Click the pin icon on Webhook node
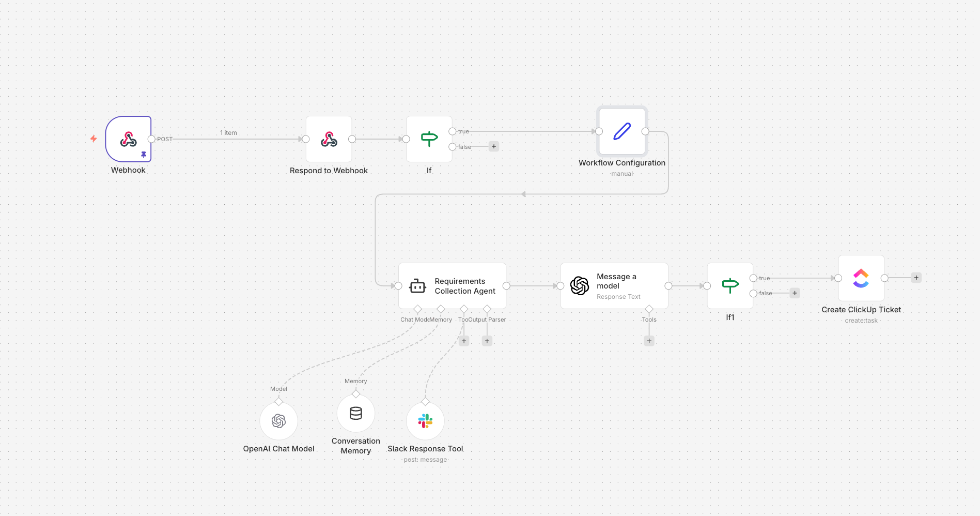 click(144, 155)
